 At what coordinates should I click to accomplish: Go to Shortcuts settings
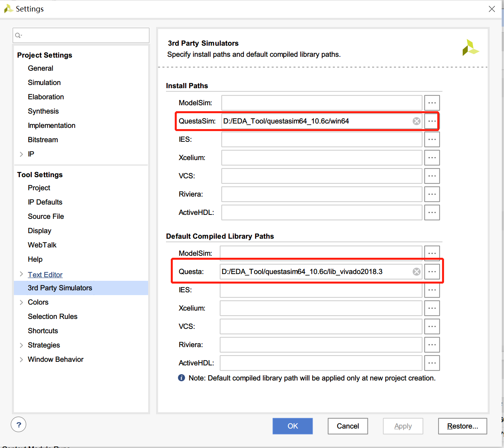(x=43, y=331)
